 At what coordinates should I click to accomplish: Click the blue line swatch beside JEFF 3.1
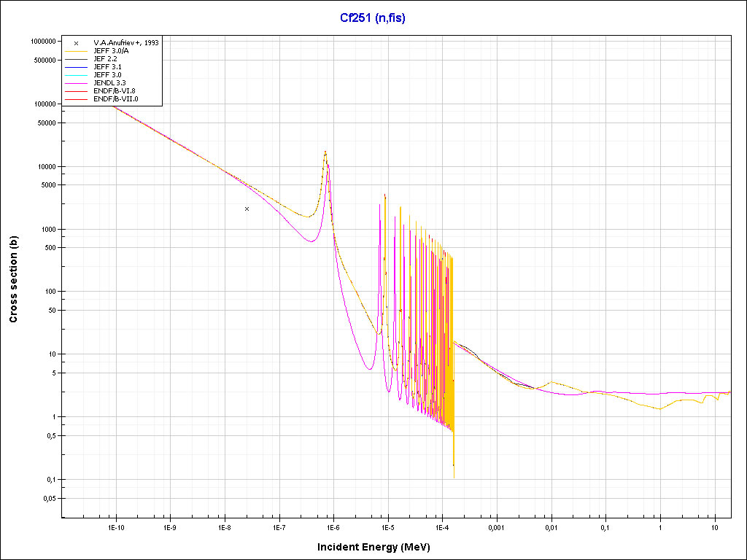[76, 67]
